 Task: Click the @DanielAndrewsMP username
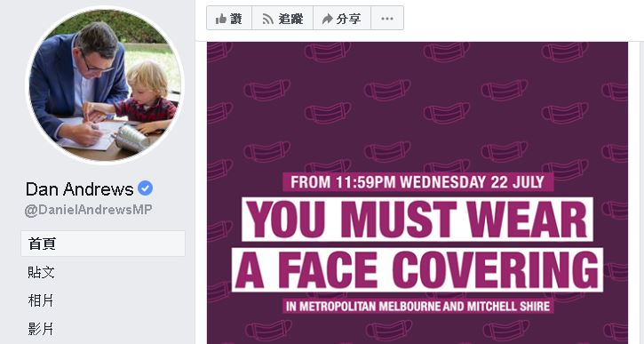pos(88,210)
